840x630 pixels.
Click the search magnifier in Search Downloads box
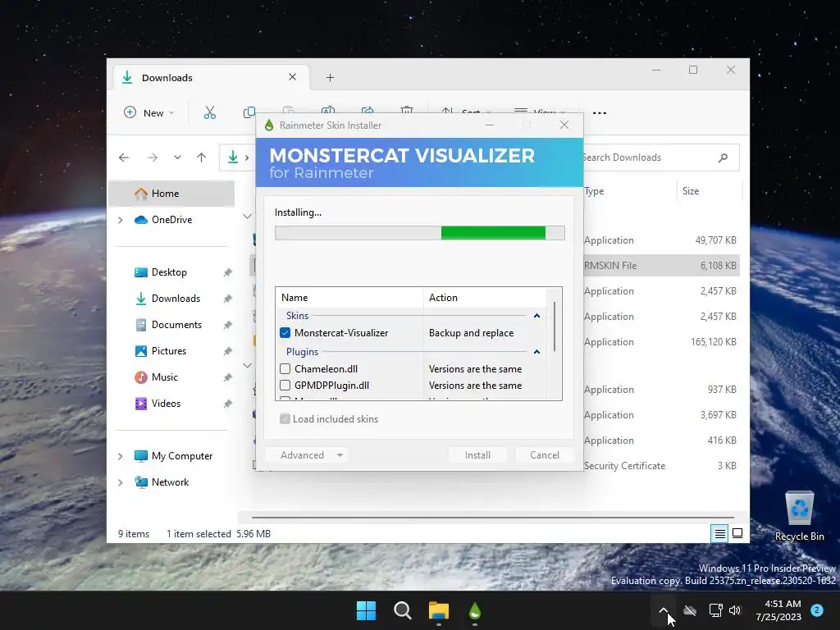723,157
